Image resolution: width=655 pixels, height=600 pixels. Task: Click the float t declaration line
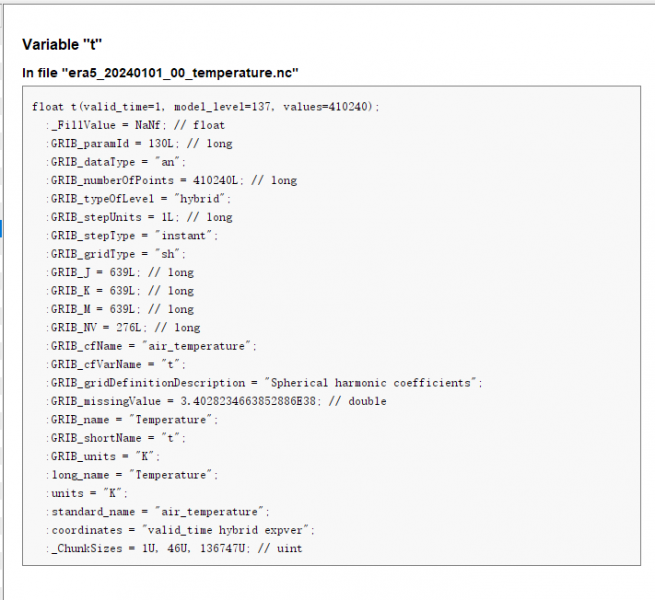[x=206, y=106]
